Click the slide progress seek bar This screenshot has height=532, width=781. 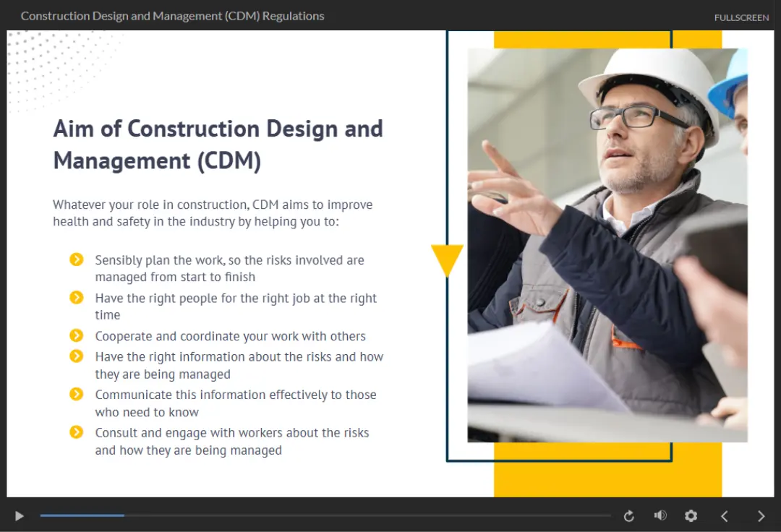point(325,515)
